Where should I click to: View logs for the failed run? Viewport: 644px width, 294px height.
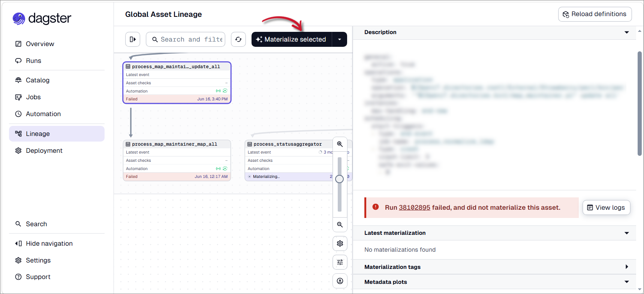click(606, 207)
